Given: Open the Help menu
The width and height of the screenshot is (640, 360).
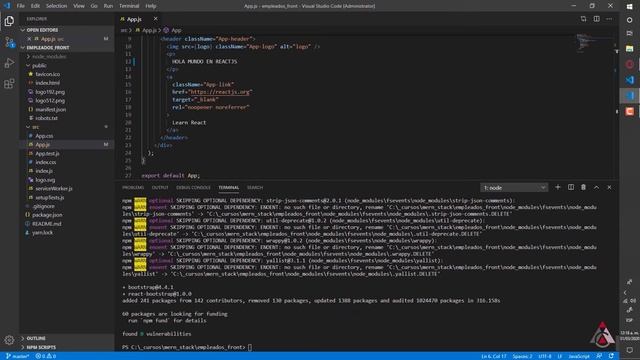Looking at the screenshot, I should (x=151, y=6).
